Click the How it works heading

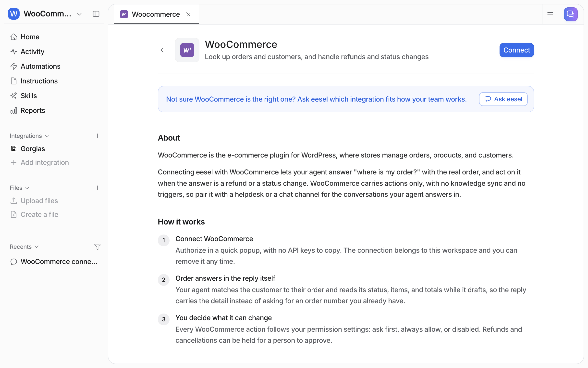point(181,222)
